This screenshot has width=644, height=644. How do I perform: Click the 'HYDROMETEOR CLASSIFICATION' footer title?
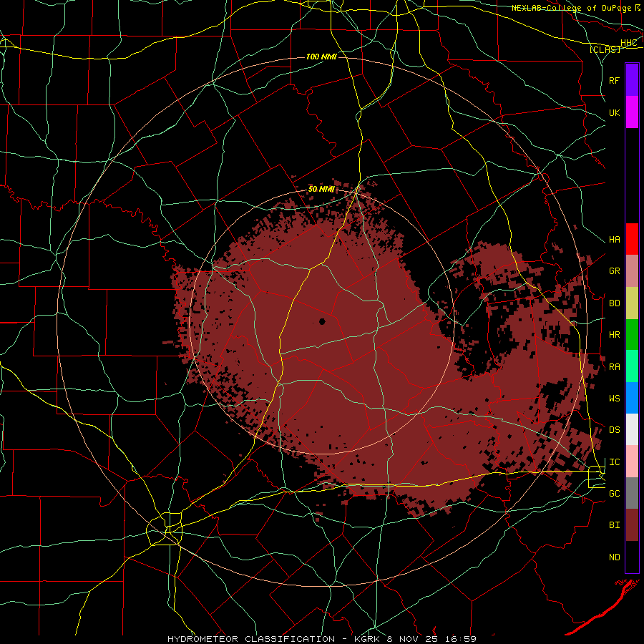251,639
